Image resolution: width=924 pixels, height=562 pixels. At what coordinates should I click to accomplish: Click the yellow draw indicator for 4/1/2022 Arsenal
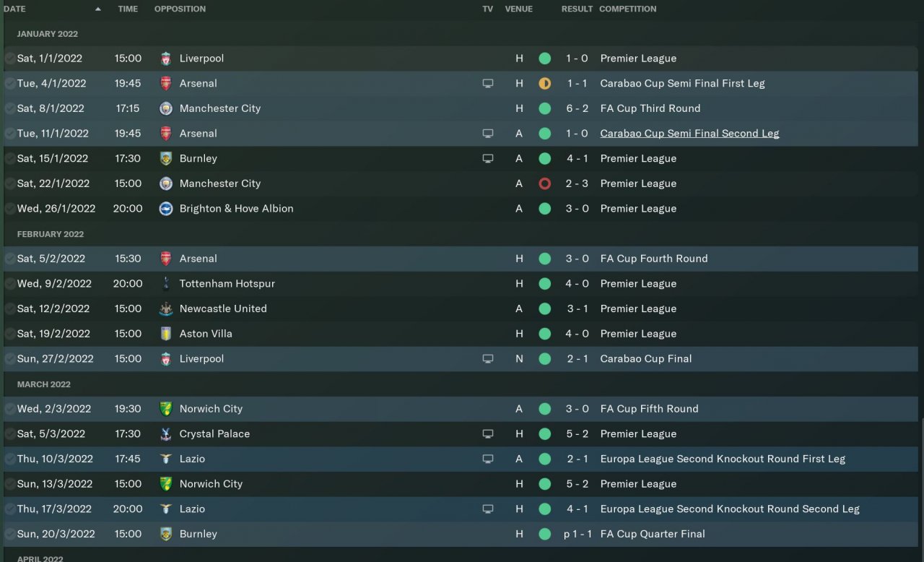point(544,84)
